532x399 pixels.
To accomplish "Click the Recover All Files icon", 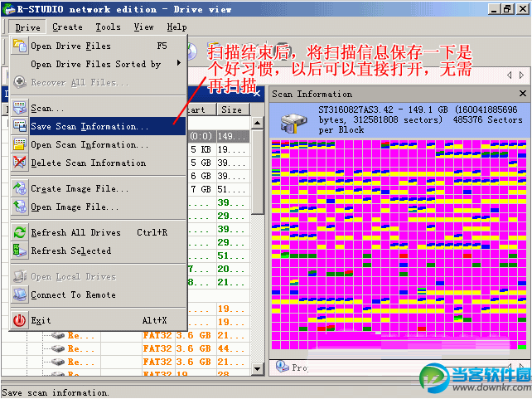I will tap(20, 82).
